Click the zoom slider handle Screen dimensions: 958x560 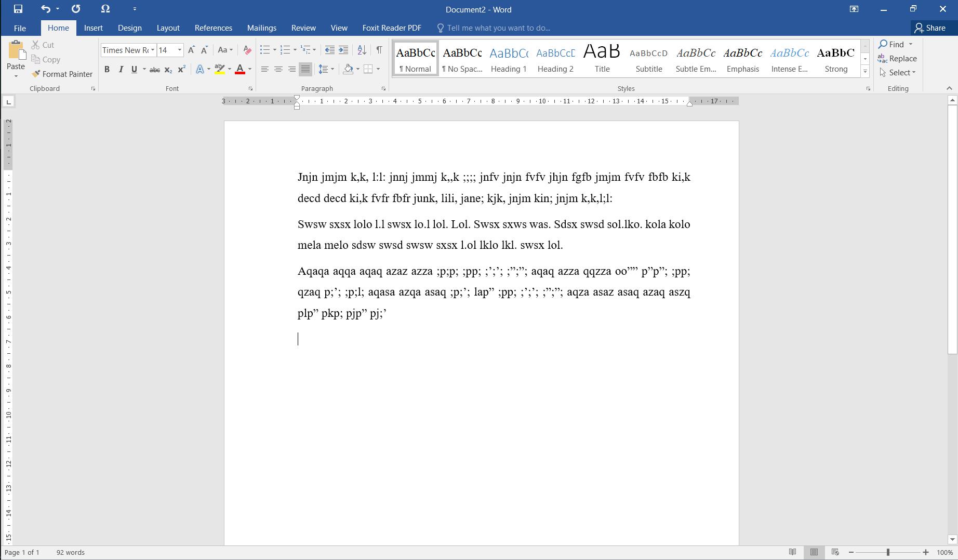pos(888,552)
